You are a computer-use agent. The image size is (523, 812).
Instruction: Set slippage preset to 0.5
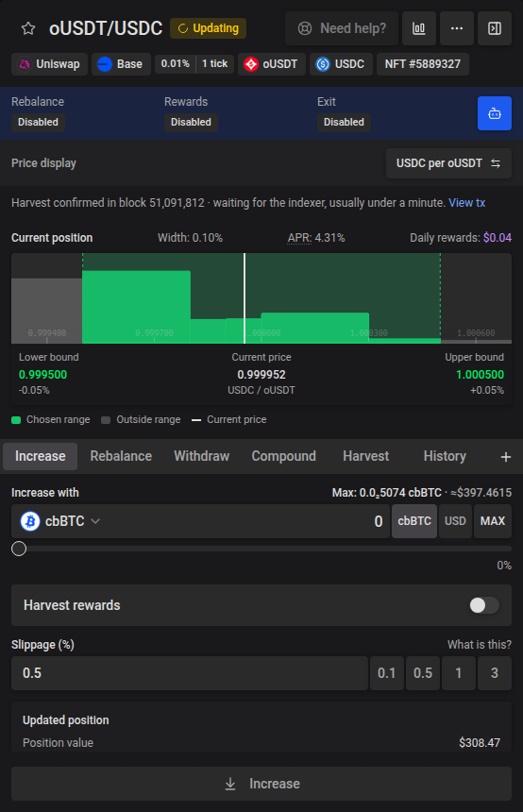(423, 673)
